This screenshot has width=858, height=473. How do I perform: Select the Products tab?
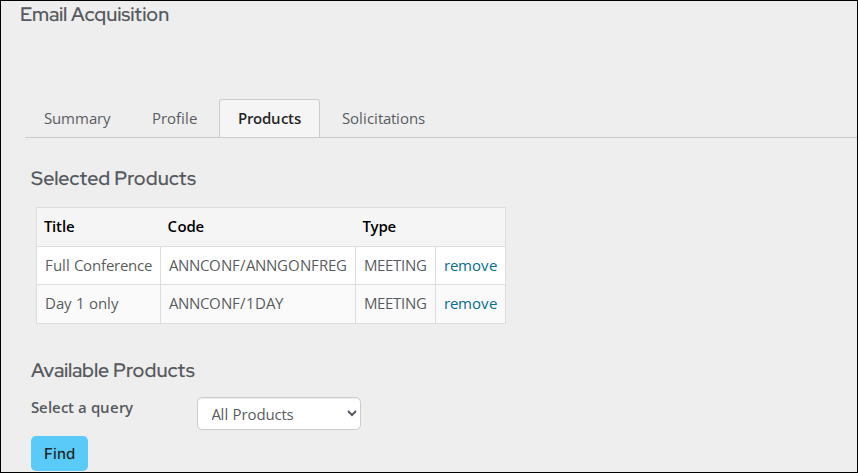tap(269, 119)
